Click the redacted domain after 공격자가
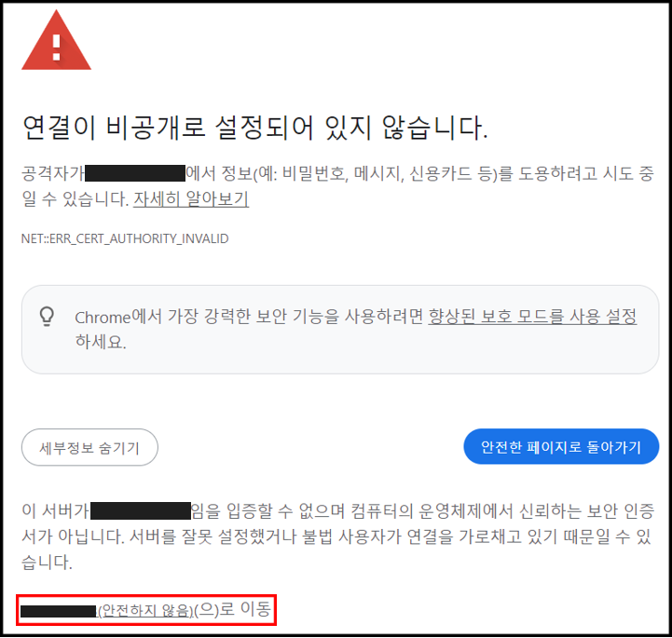 point(135,173)
